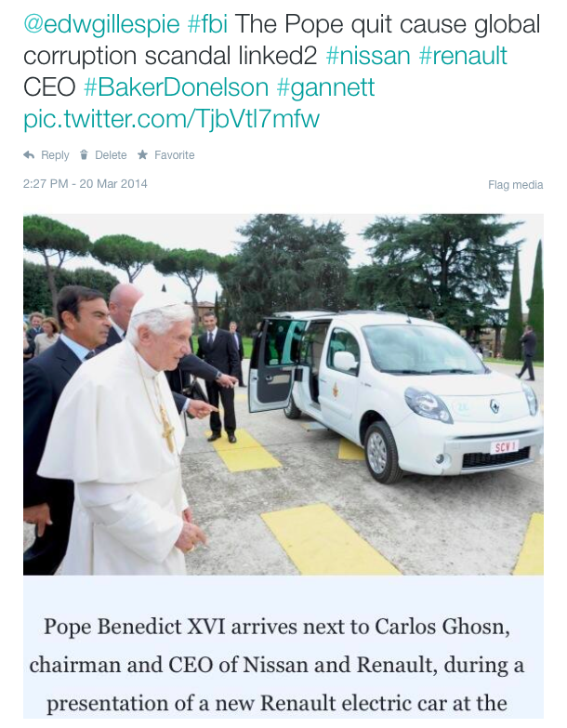Click the Reply text label

tap(55, 155)
